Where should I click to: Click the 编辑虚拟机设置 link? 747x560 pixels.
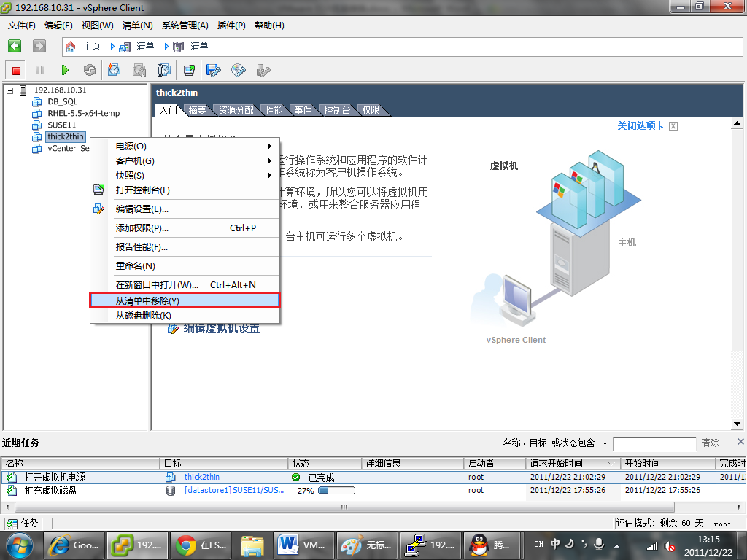[222, 327]
